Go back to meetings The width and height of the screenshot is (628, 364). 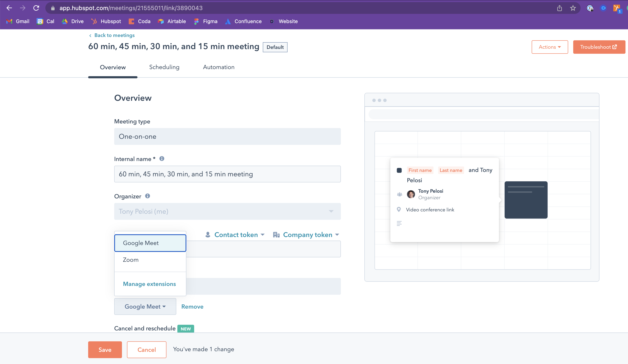(112, 35)
